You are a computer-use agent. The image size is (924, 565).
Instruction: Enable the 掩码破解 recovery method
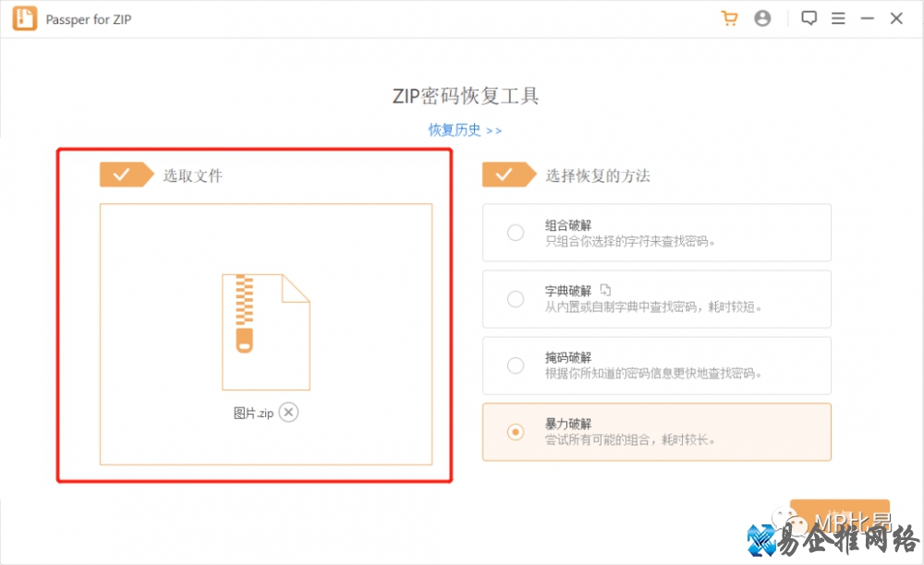pos(516,366)
